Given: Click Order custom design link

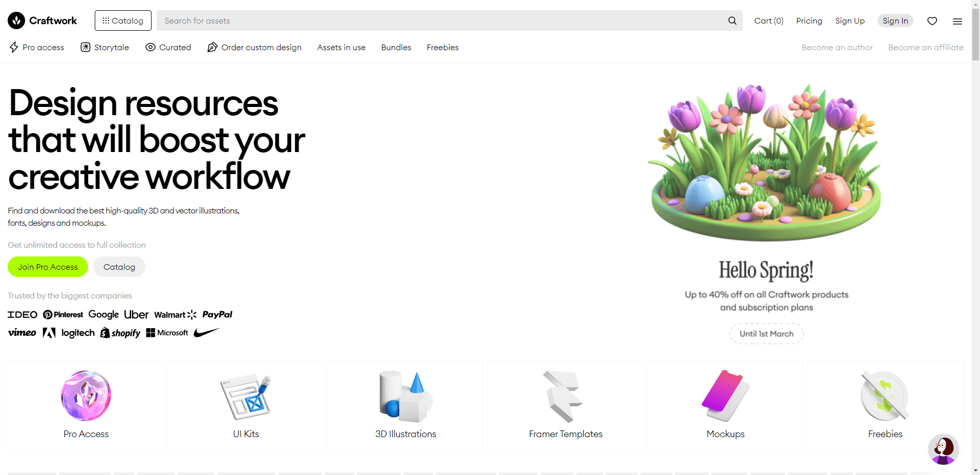Looking at the screenshot, I should coord(254,47).
